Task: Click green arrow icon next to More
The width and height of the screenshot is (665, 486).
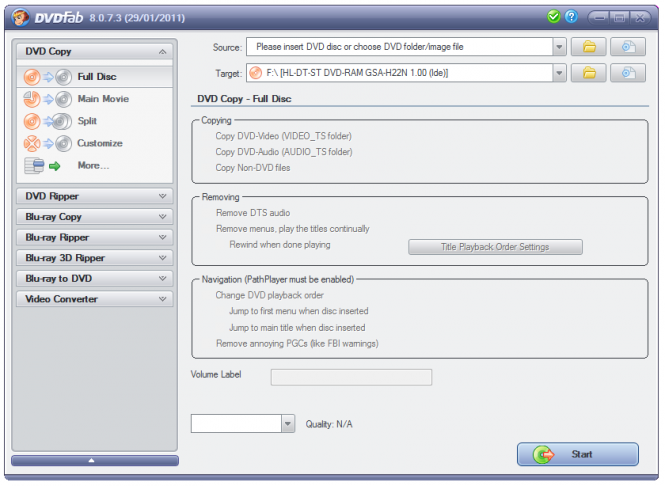Action: tap(55, 166)
